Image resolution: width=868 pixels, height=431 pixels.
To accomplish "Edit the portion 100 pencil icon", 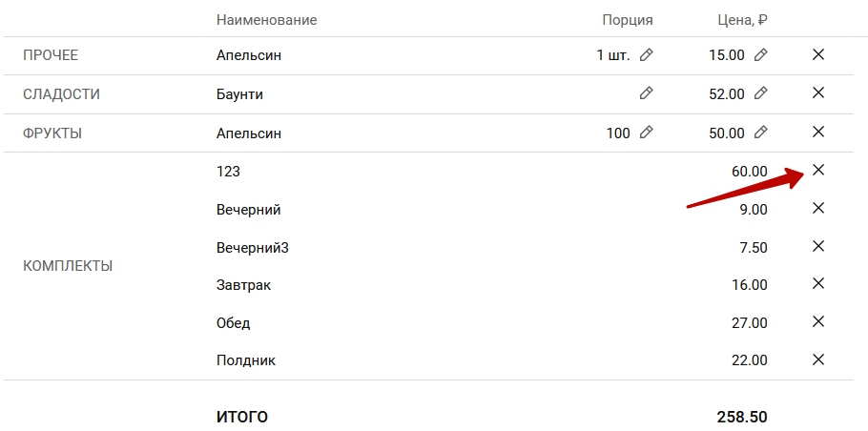I will pyautogui.click(x=647, y=133).
